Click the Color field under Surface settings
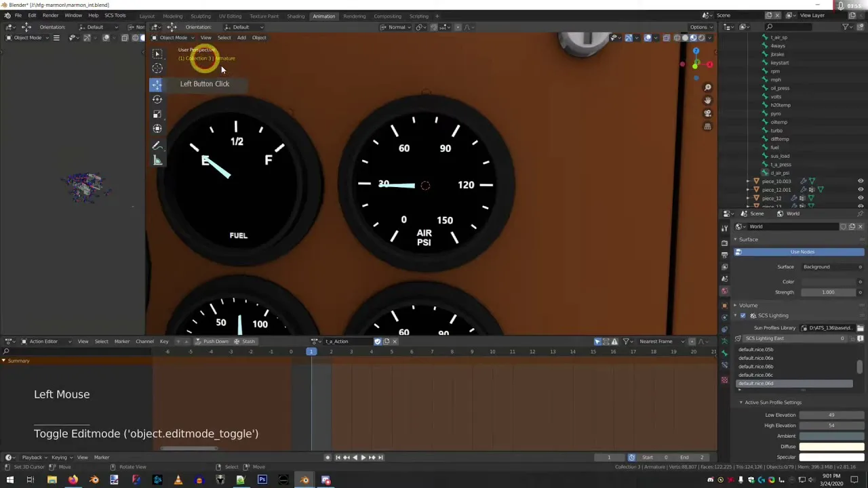This screenshot has height=488, width=868. click(829, 281)
